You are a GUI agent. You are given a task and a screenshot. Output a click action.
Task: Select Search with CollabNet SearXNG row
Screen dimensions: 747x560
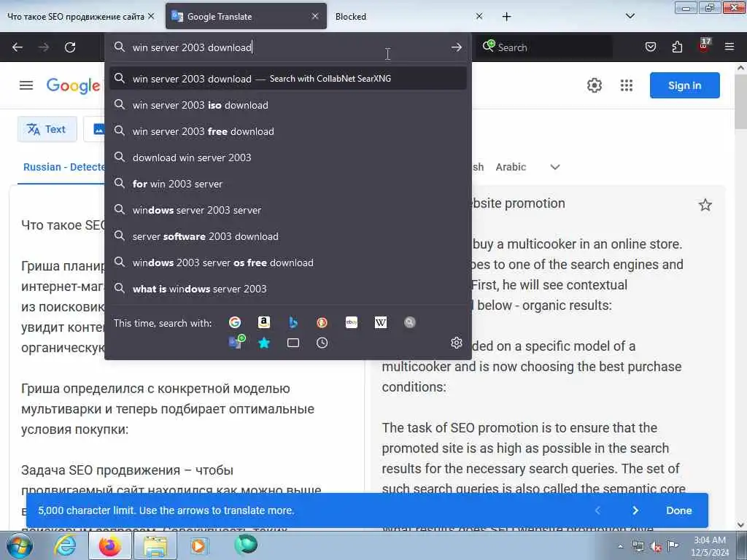point(287,79)
